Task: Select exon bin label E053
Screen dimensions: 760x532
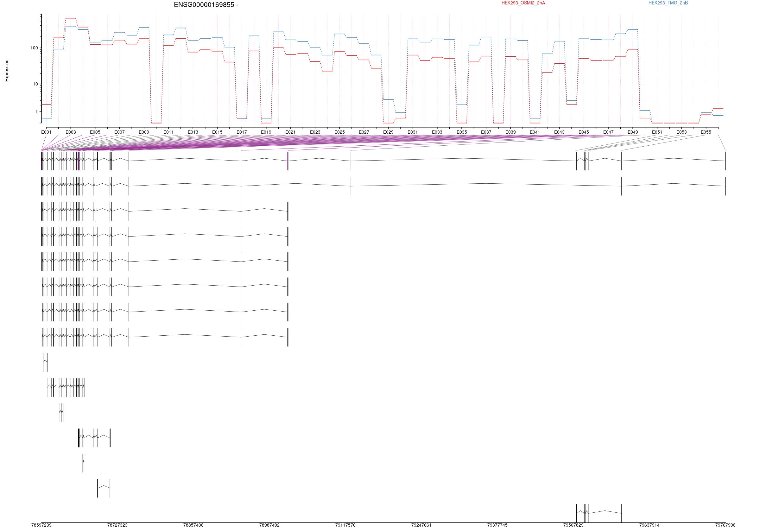Action: pos(681,132)
